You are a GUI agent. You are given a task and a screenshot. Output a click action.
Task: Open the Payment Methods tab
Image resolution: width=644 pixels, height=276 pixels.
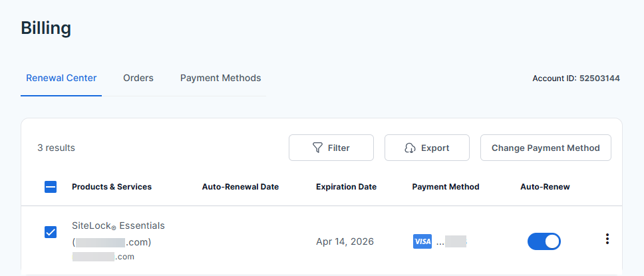(x=220, y=78)
